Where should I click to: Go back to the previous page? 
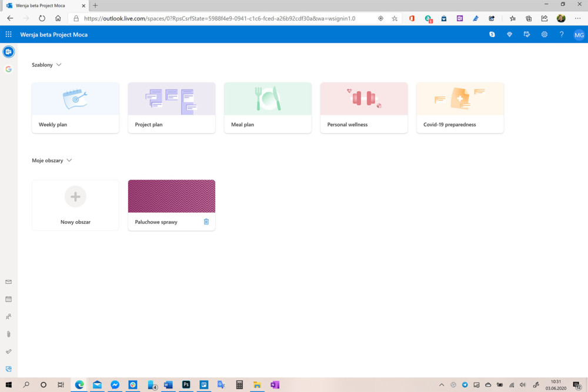(10, 18)
